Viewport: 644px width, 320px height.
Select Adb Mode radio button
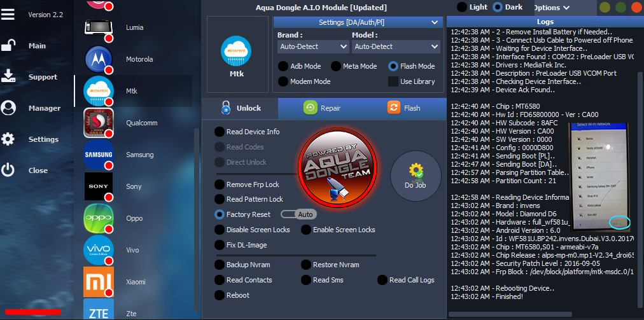(x=283, y=66)
